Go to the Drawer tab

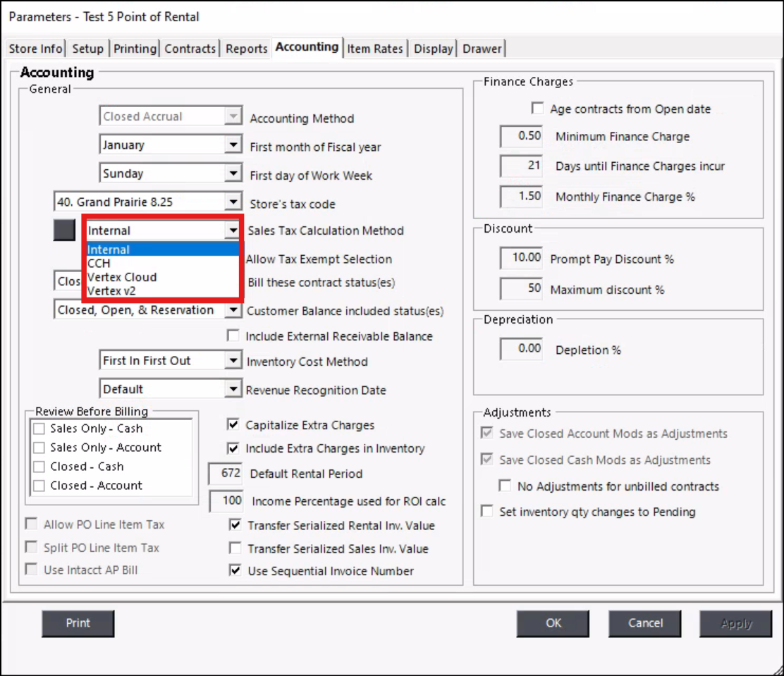[x=482, y=49]
